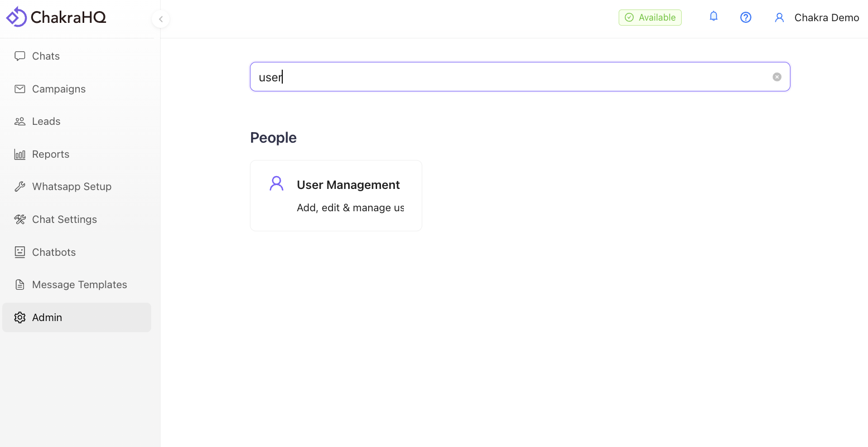Open notifications bell
Screen dimensions: 868x447
point(713,16)
